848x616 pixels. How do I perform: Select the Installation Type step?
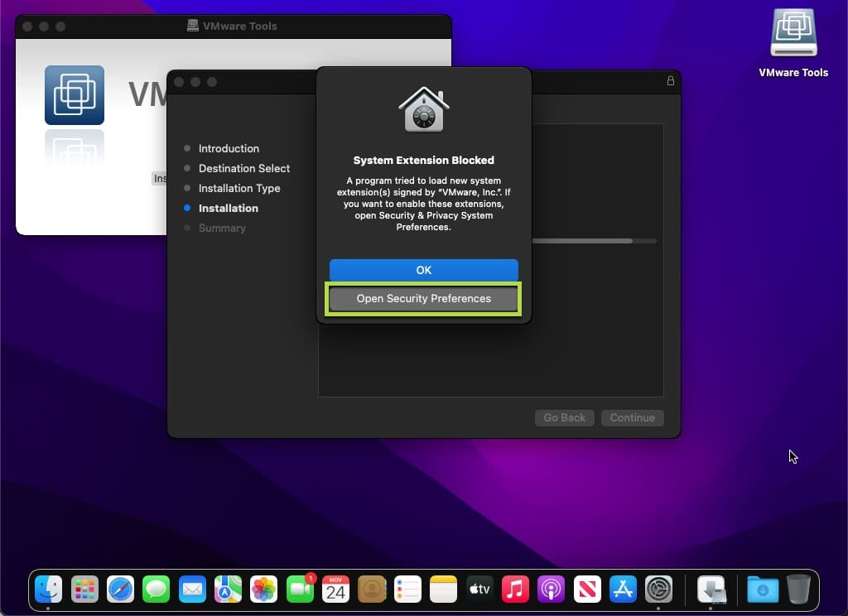(239, 188)
